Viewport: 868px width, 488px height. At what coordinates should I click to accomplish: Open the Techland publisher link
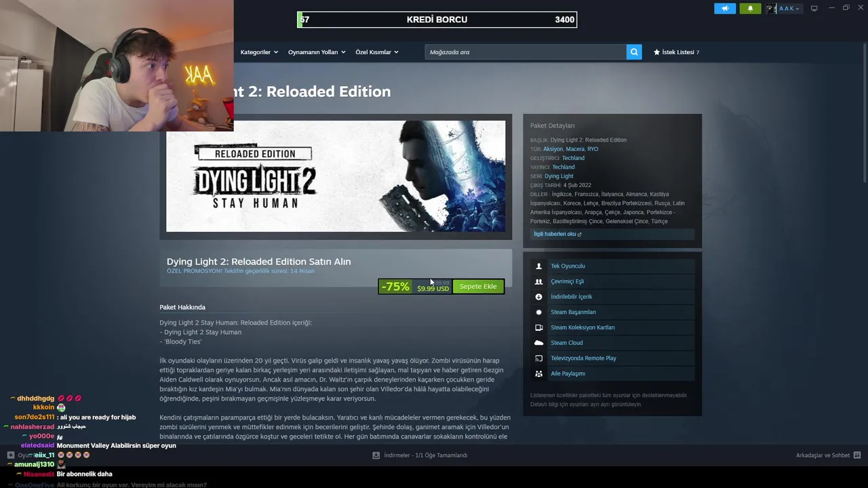[x=564, y=167]
